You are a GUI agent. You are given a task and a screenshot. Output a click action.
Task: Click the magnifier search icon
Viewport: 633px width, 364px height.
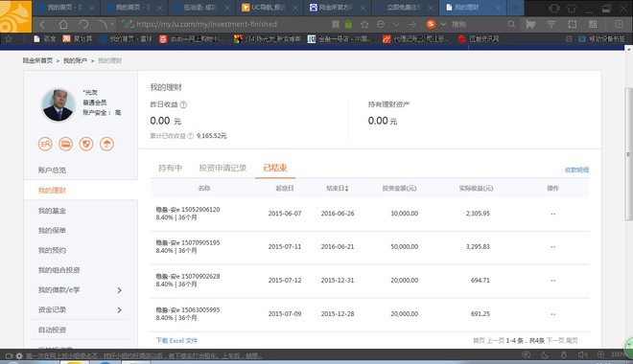(x=511, y=24)
